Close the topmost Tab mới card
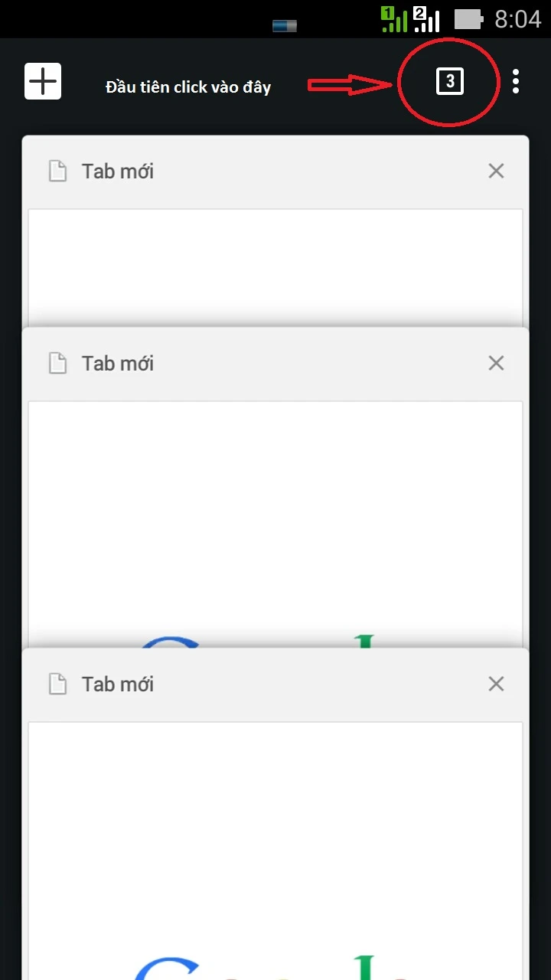Image resolution: width=551 pixels, height=980 pixels. click(x=496, y=171)
